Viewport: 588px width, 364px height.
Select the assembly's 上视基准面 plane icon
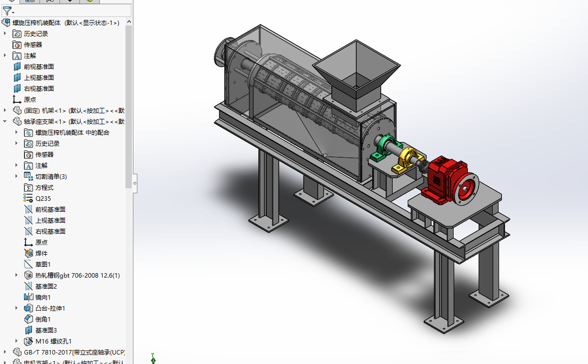(x=17, y=77)
